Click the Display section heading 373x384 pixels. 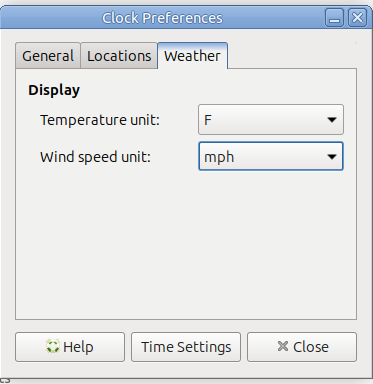point(54,90)
